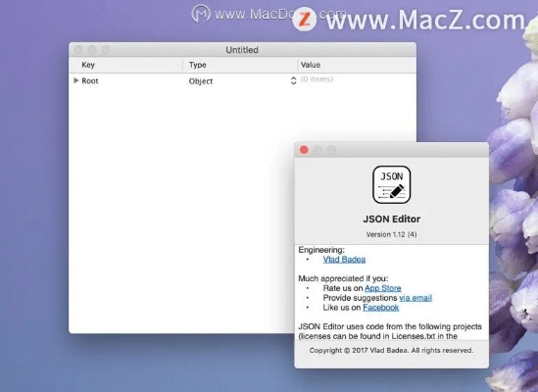Zoom the Untitled window
This screenshot has width=538, height=392.
(x=106, y=50)
